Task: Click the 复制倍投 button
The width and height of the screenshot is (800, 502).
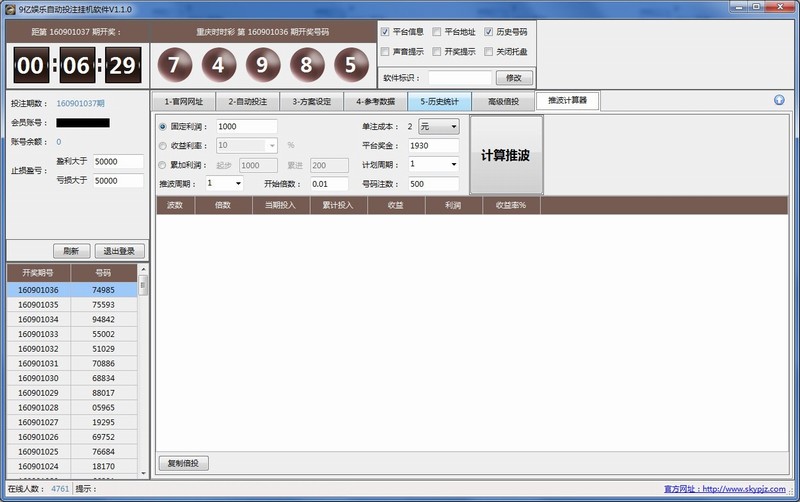Action: pyautogui.click(x=184, y=463)
